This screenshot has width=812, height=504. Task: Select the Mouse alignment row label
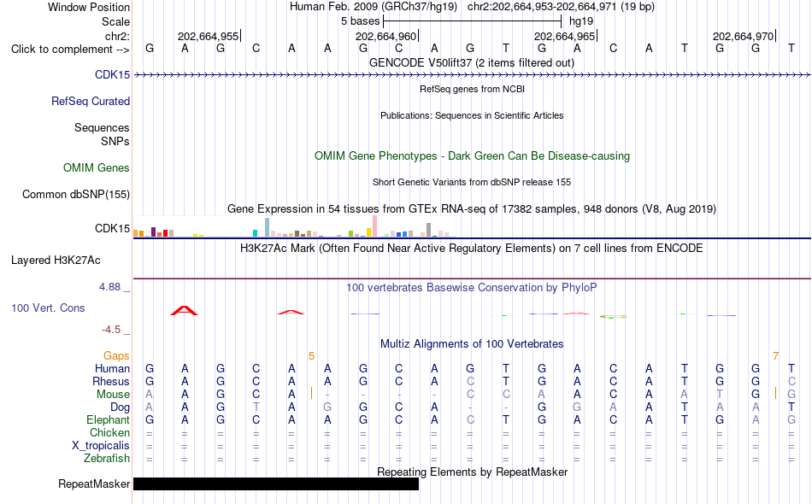point(114,395)
